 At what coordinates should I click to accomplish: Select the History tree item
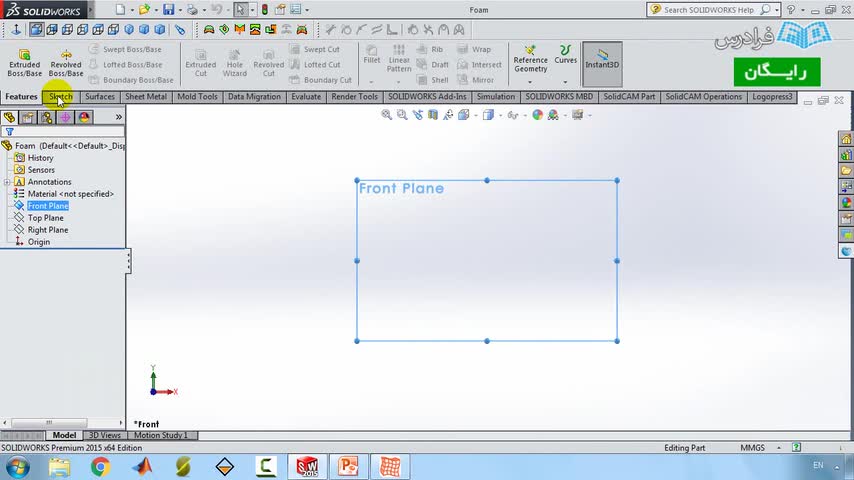pos(40,158)
